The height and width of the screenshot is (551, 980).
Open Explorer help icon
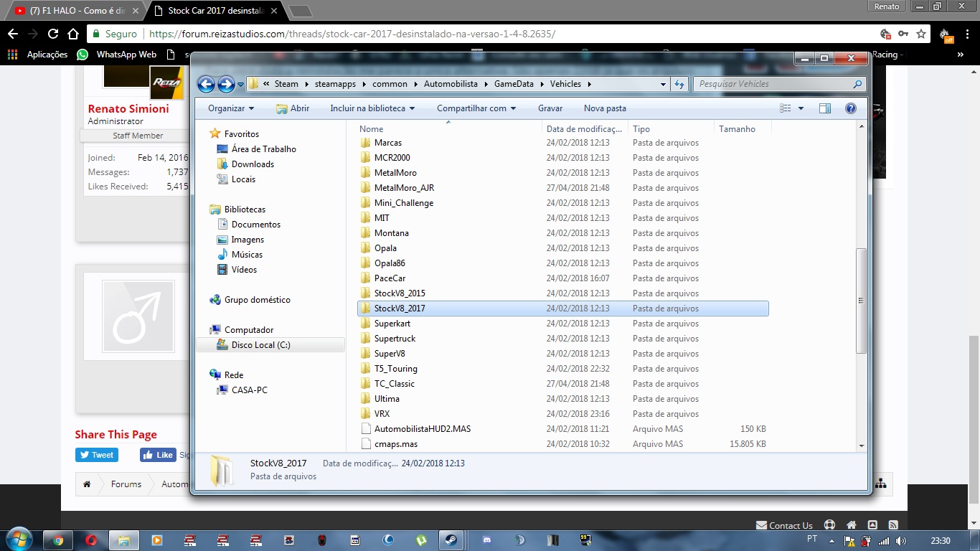coord(851,108)
